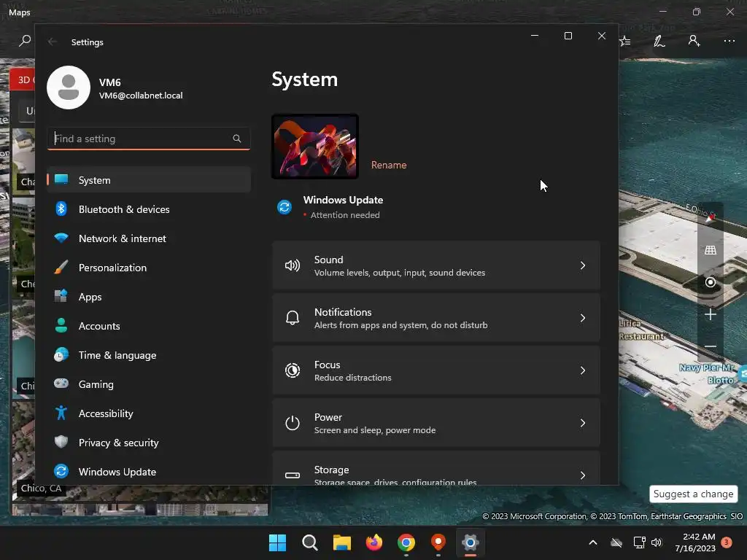
Task: Open Power settings row
Action: click(436, 423)
